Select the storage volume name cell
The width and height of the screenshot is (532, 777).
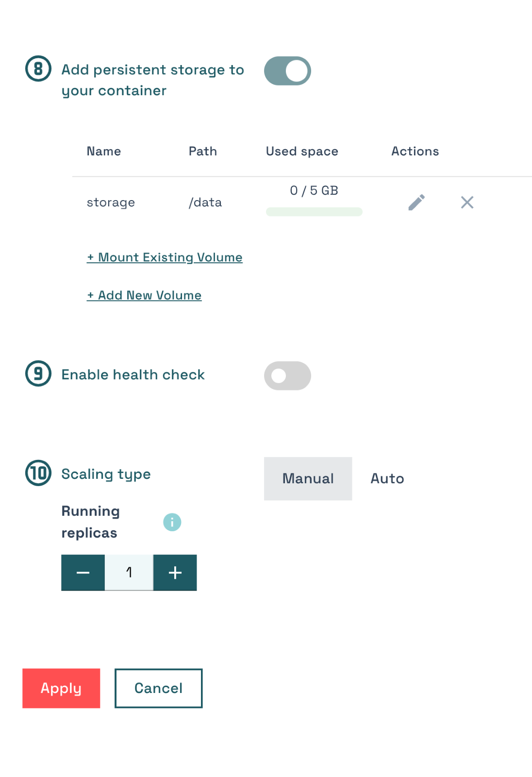coord(111,203)
